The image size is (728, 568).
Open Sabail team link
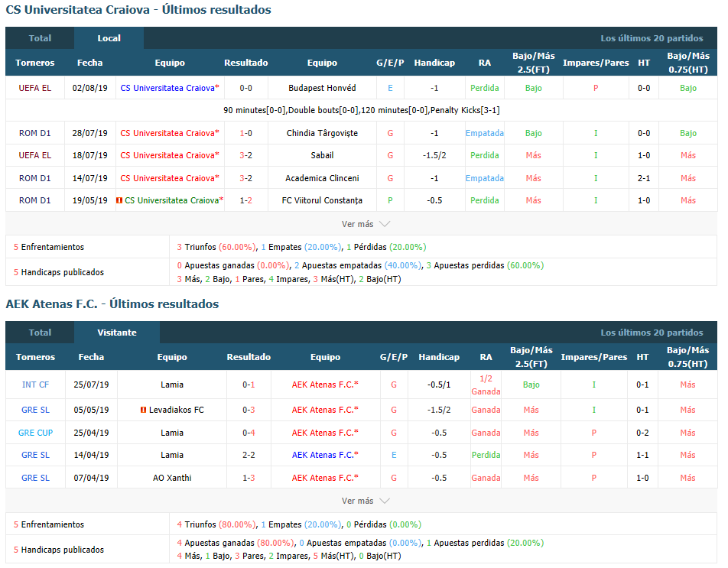coord(322,155)
